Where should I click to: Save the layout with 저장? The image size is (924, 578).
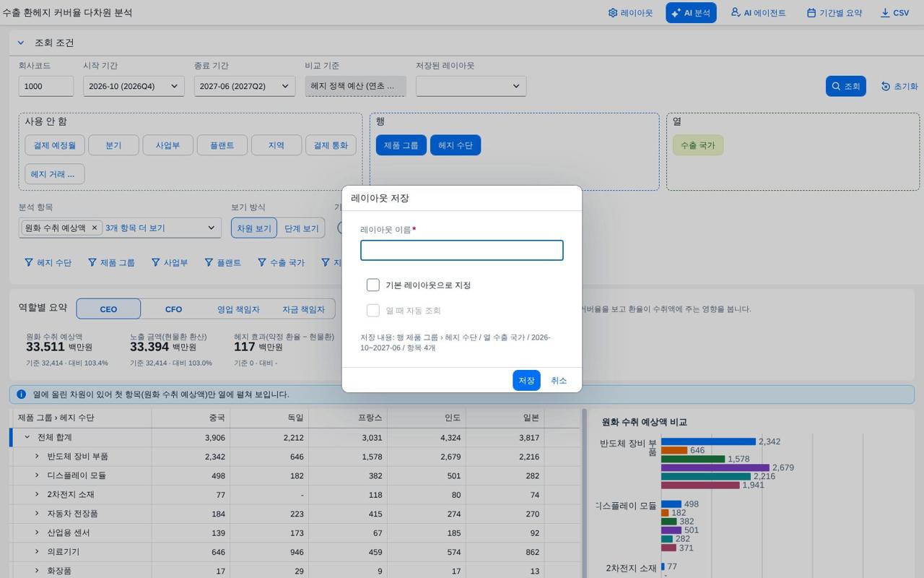[527, 381]
